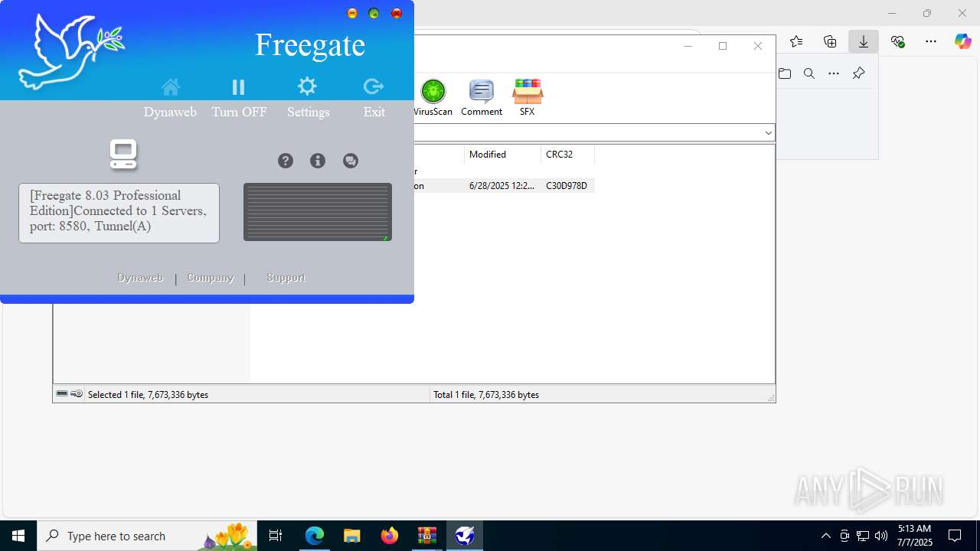Click the Freegate help question icon
The width and height of the screenshot is (980, 551).
286,161
